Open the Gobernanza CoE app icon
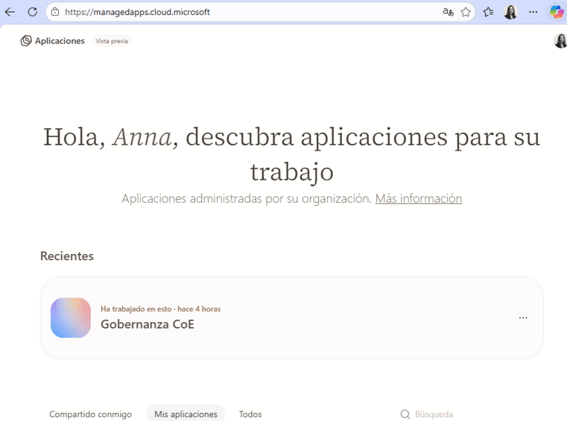This screenshot has width=567, height=421. tap(71, 318)
